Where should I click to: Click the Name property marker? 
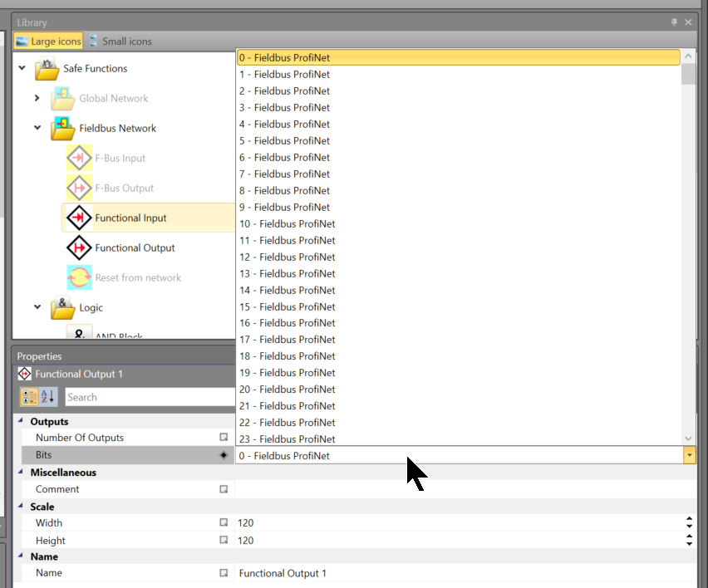[x=224, y=573]
